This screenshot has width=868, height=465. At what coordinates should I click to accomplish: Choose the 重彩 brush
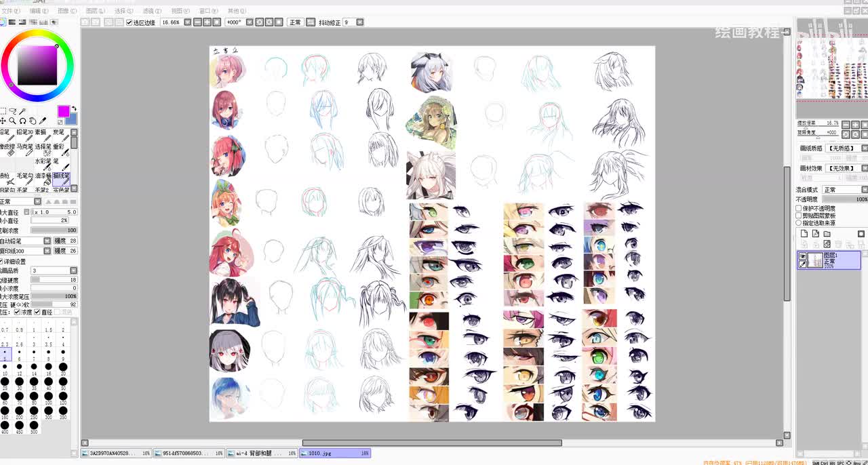click(x=60, y=150)
